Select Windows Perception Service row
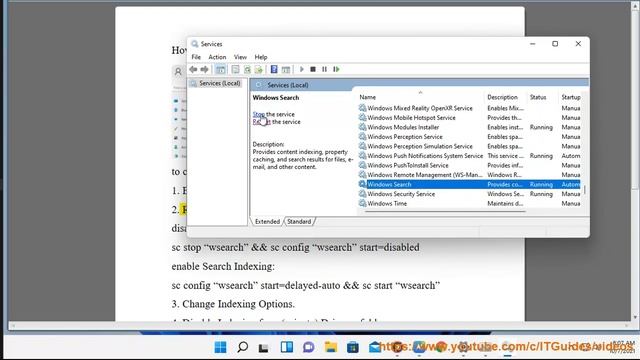Image resolution: width=640 pixels, height=360 pixels. [469, 137]
